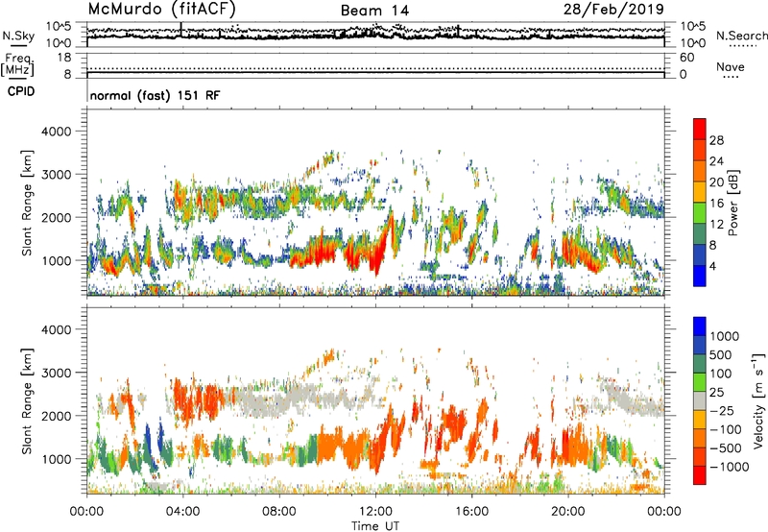Click the 3000 tick of the velocity panel
Viewport: 768px width, 532px height.
point(57,373)
